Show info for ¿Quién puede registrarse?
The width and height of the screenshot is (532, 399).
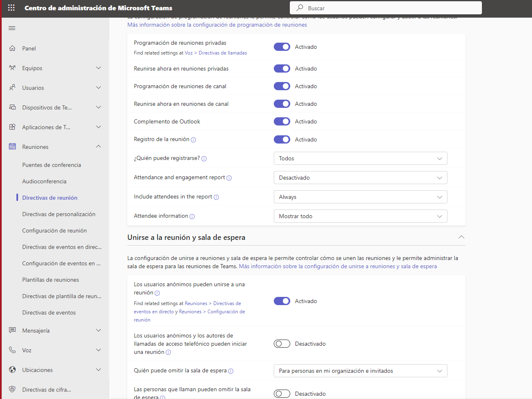(x=204, y=159)
